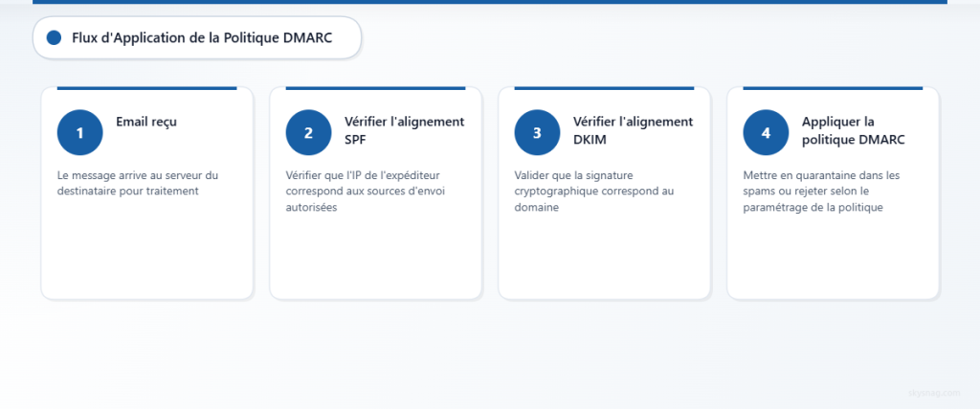980x409 pixels.
Task: Click the blue top bar of the Email reçu card
Action: pyautogui.click(x=146, y=88)
